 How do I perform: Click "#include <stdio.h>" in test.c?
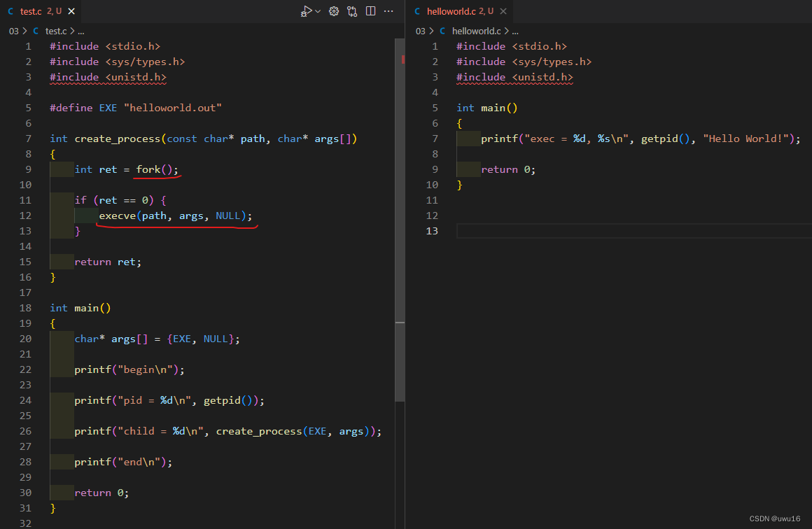pyautogui.click(x=105, y=47)
